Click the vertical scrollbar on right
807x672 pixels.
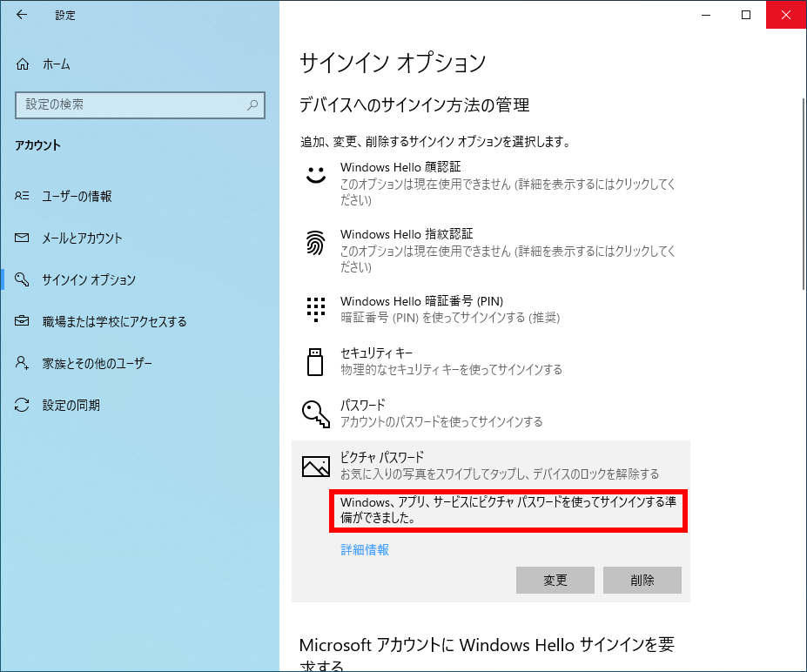pyautogui.click(x=803, y=193)
